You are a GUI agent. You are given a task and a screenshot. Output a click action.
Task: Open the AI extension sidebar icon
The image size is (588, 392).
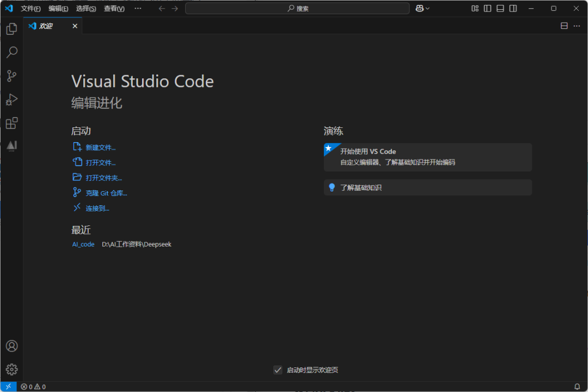tap(11, 146)
